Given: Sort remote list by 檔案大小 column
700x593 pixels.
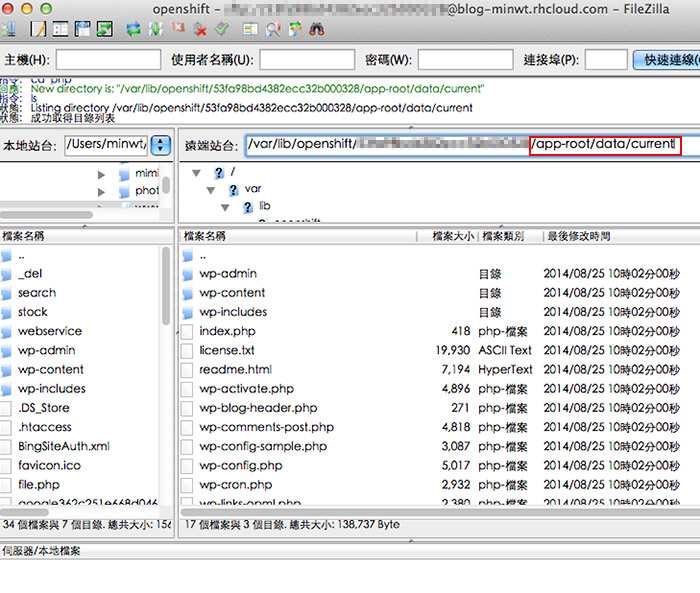Looking at the screenshot, I should (448, 236).
